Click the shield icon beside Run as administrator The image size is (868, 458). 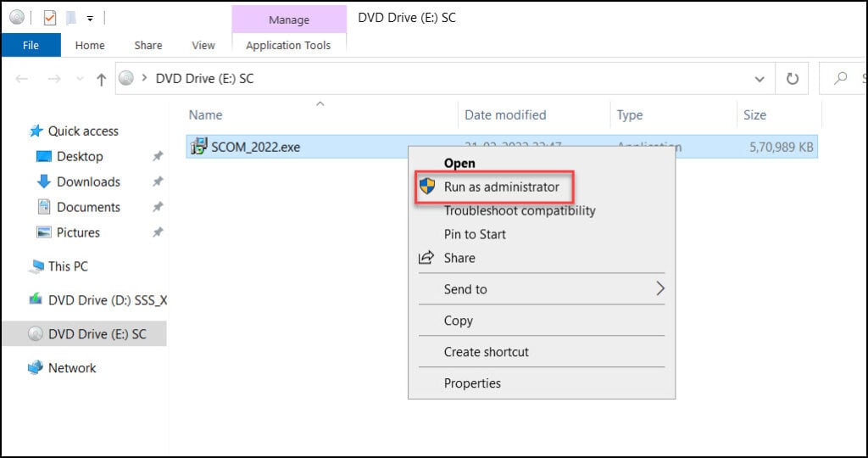click(427, 186)
